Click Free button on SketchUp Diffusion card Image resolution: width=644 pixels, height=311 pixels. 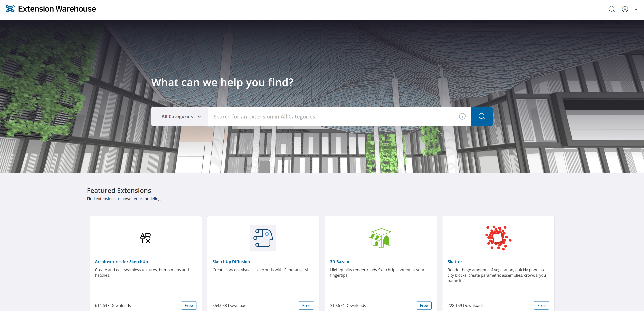pyautogui.click(x=306, y=305)
